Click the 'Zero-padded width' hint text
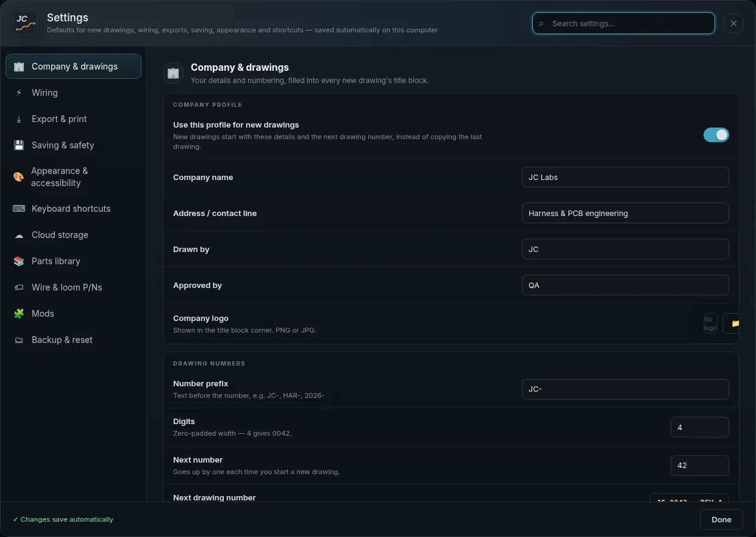 [x=232, y=433]
